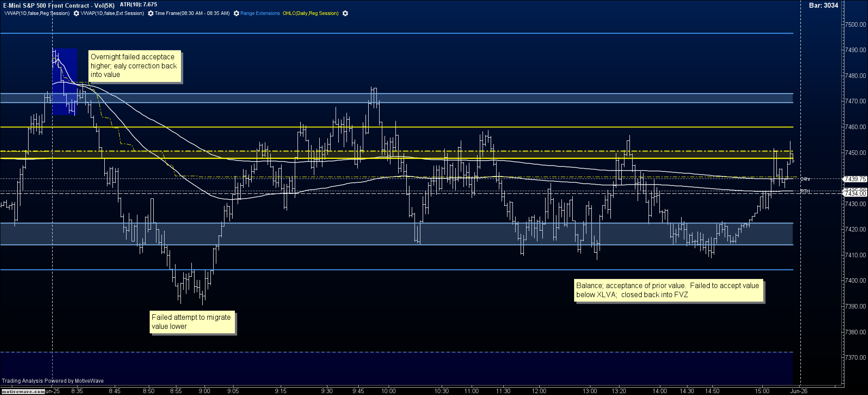
Task: Select the 'Balance; acceptance of prior value' note
Action: click(x=668, y=290)
